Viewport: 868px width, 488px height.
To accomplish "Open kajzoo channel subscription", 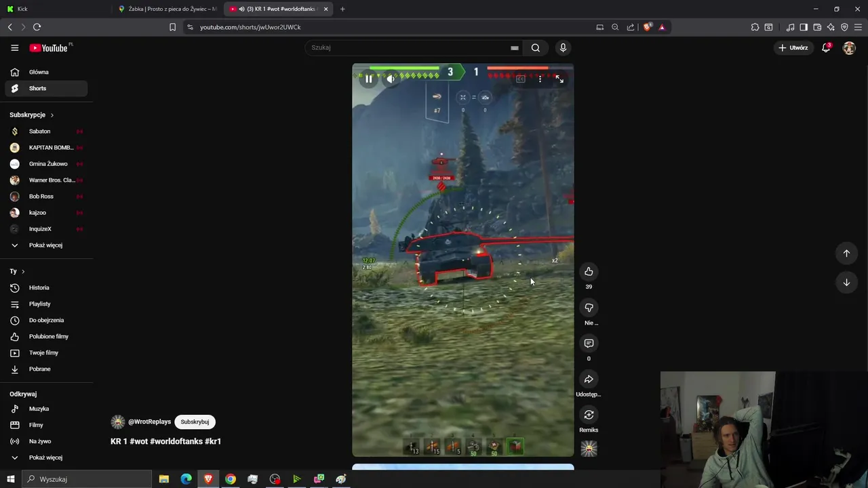I will (45, 213).
